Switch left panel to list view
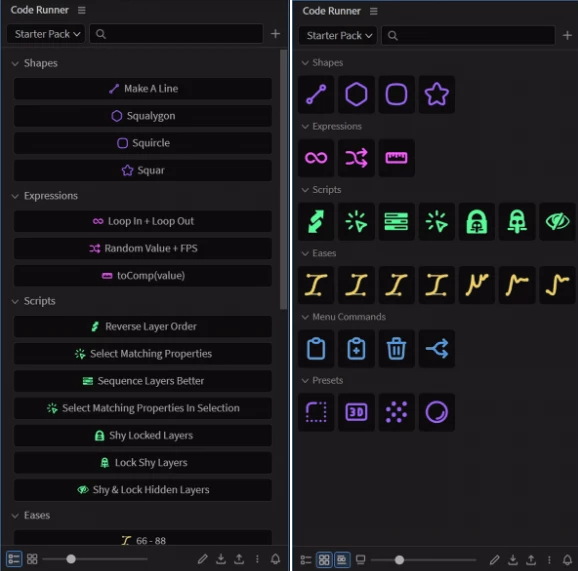 point(14,559)
